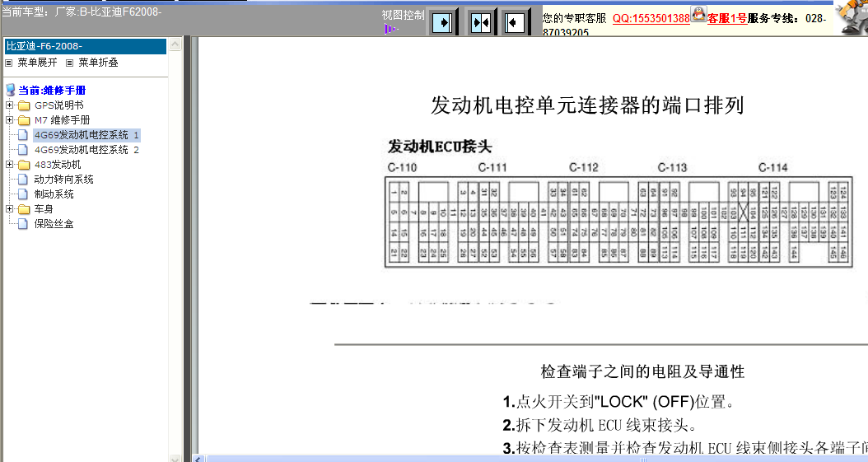Click step 2 拆下发动机 ECU 线束接头 text
This screenshot has width=868, height=462.
[599, 425]
